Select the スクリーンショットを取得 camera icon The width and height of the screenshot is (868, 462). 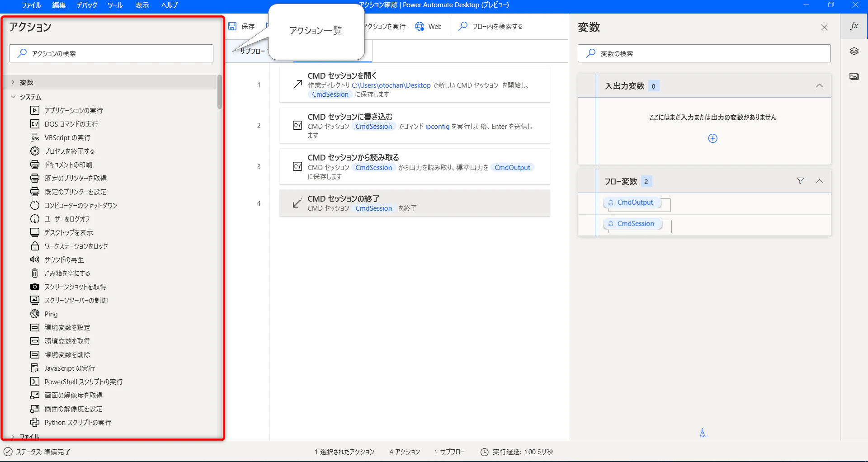point(35,287)
